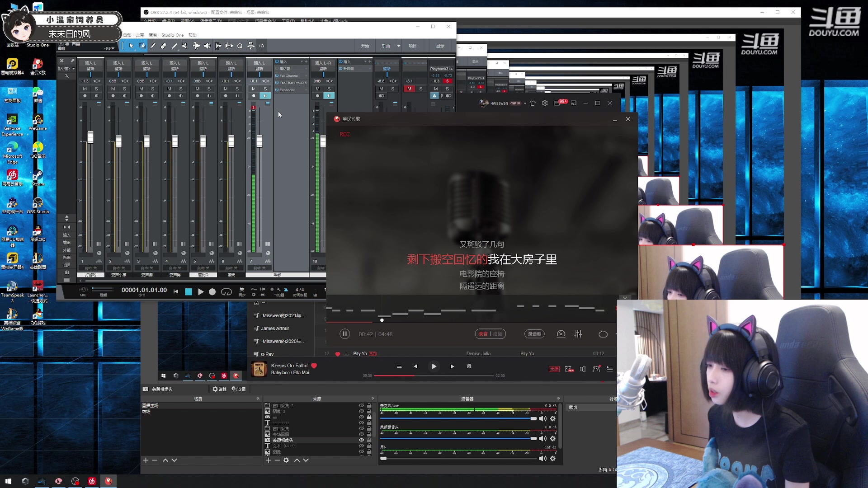Screen dimensions: 868x488
Task: Open 美颜摄像头 audio settings gear in OBS mixer
Action: pyautogui.click(x=552, y=438)
